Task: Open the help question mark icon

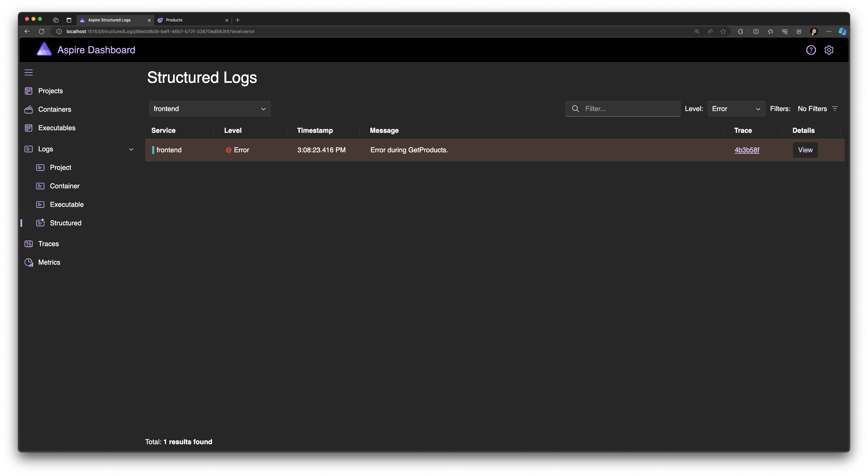Action: pos(811,50)
